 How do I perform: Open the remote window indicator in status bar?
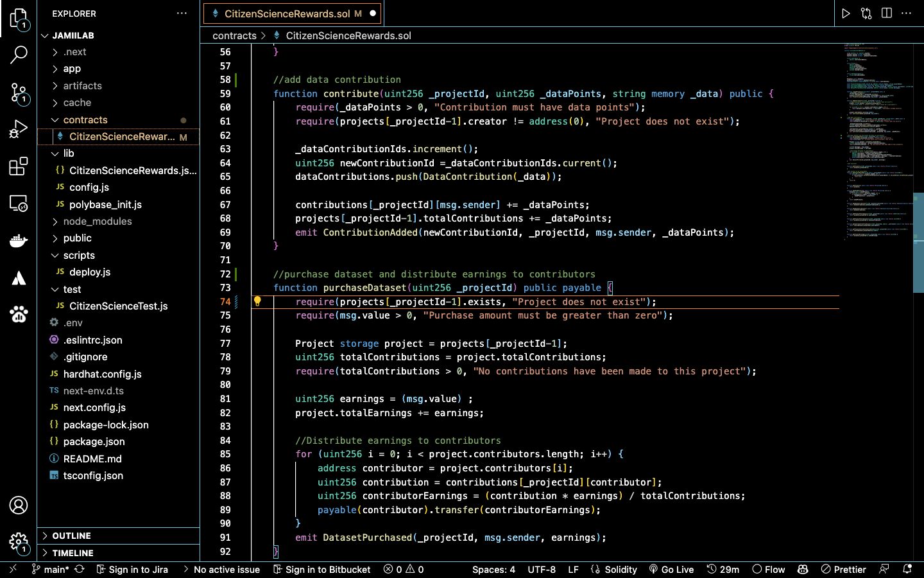[x=12, y=569]
